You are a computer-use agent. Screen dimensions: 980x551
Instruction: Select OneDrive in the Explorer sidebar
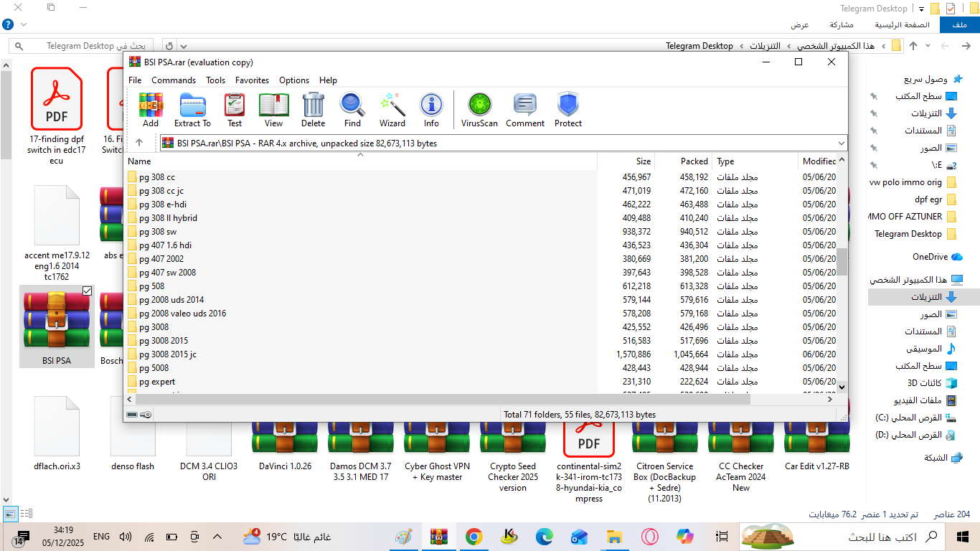tap(937, 257)
